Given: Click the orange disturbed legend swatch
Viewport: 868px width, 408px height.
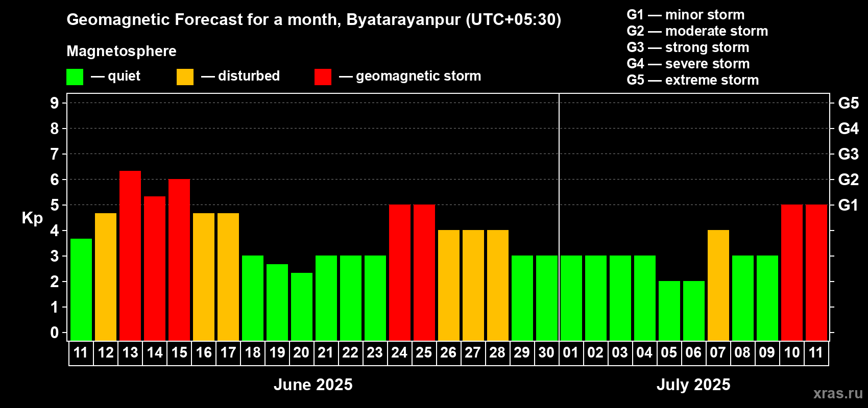Looking at the screenshot, I should tap(185, 77).
